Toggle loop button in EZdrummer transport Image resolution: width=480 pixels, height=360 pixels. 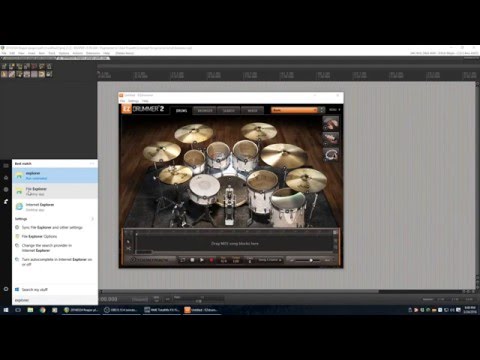(183, 260)
